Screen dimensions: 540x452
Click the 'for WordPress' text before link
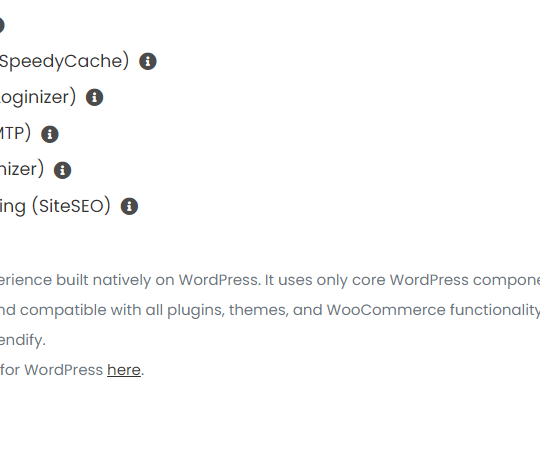51,370
